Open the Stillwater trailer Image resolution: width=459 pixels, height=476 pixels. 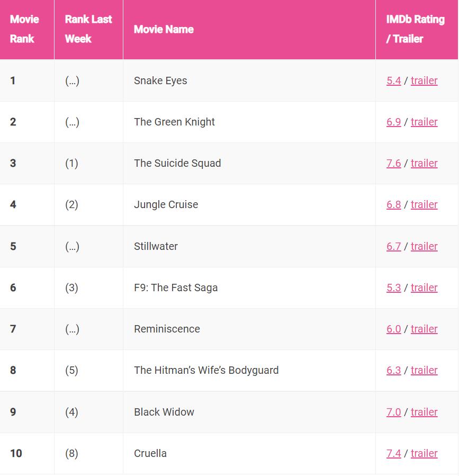[x=424, y=246]
